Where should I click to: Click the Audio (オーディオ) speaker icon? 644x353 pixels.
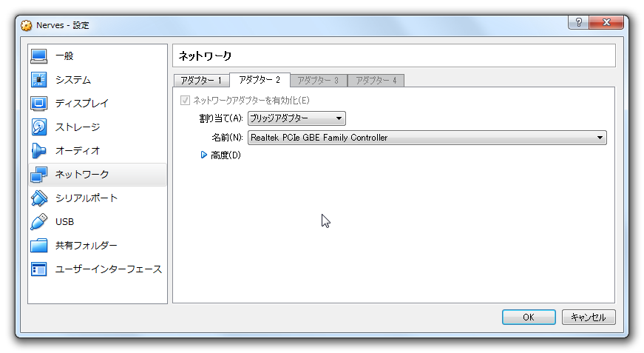tap(39, 151)
